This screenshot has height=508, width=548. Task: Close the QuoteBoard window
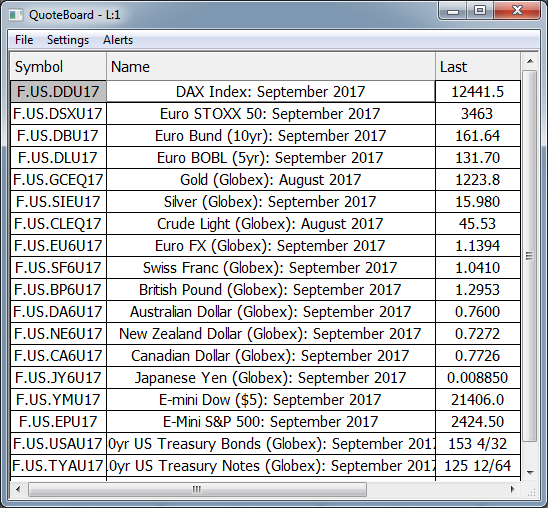(517, 10)
